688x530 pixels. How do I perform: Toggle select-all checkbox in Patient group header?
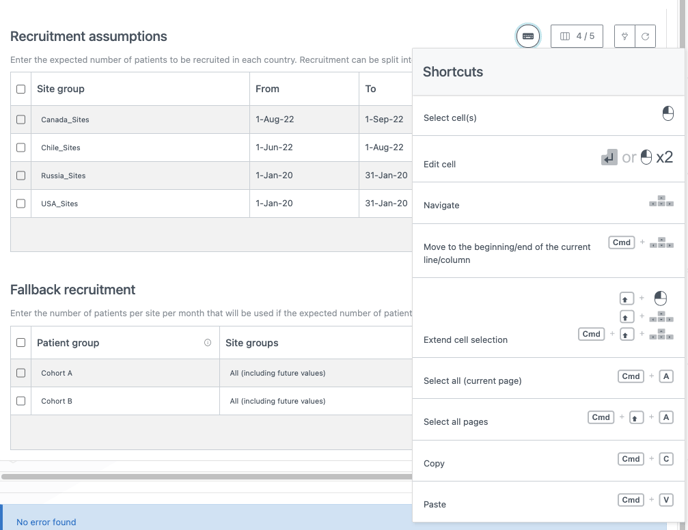pyautogui.click(x=21, y=343)
